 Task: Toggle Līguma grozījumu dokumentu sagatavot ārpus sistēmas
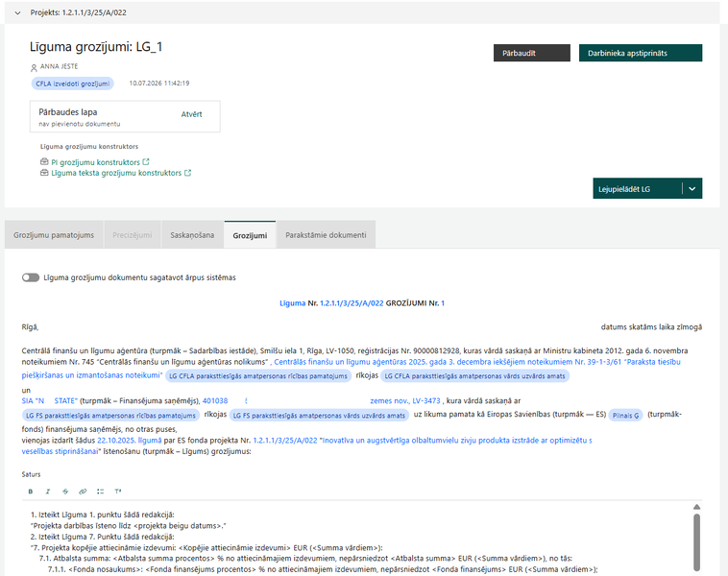[31, 277]
